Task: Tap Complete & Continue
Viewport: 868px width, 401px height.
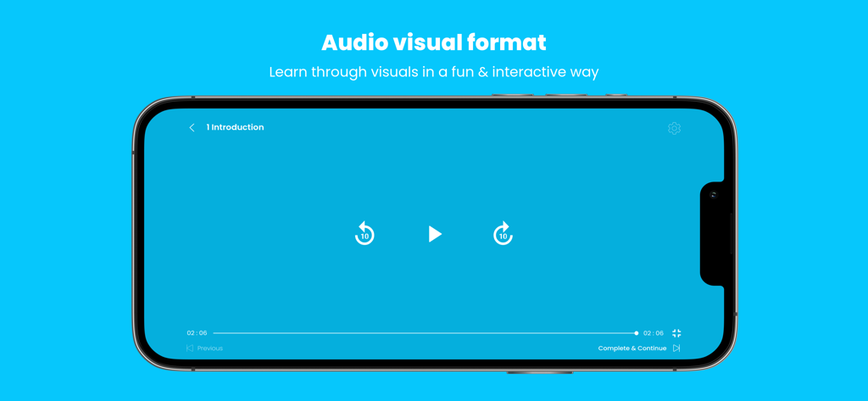Action: (632, 348)
